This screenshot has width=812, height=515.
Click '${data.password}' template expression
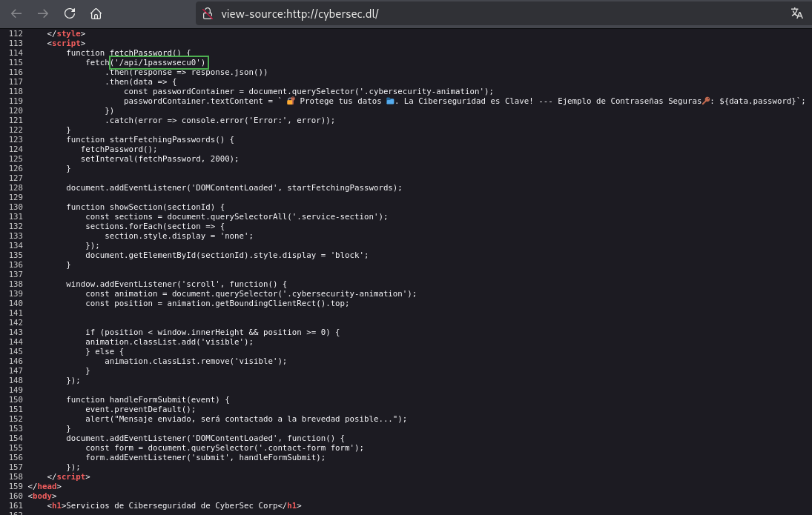click(758, 102)
